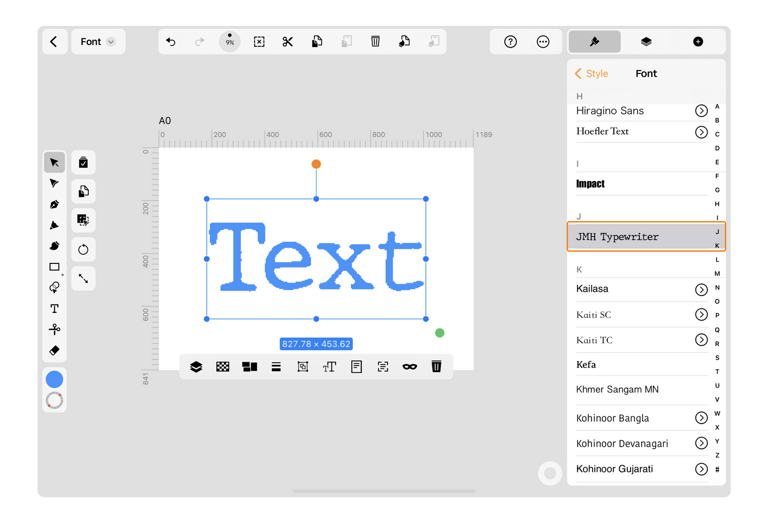The width and height of the screenshot is (768, 523).
Task: Click the layers arrange icon in quick actions
Action: pyautogui.click(x=196, y=366)
